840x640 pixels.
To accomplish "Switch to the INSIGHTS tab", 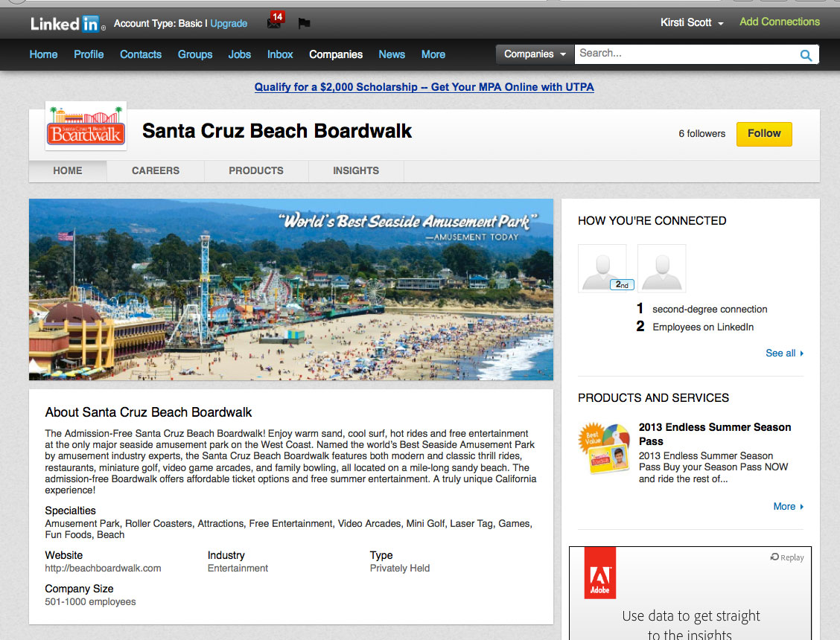I will pyautogui.click(x=356, y=171).
